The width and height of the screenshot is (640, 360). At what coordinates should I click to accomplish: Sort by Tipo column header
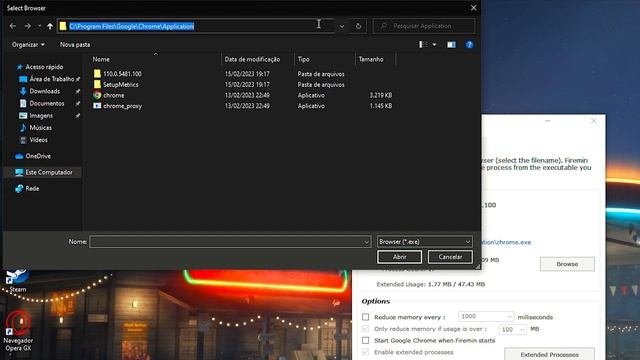(x=303, y=59)
